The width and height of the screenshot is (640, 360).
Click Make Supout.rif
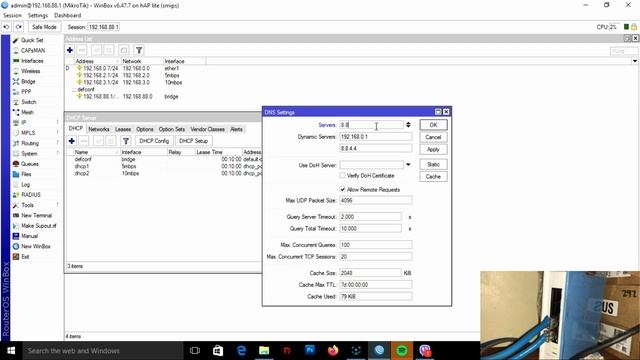pos(38,226)
